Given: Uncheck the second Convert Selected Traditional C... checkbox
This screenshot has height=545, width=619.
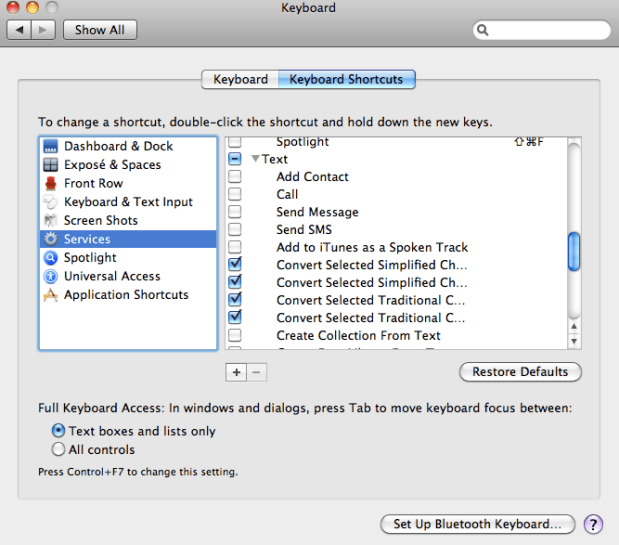Looking at the screenshot, I should [235, 317].
